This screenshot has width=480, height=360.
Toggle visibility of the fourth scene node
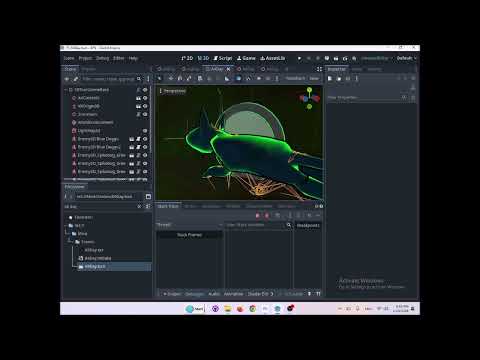pos(145,114)
